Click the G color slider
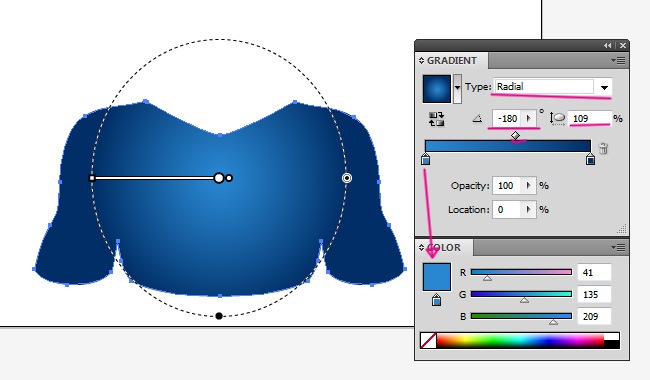The width and height of the screenshot is (650, 380). pyautogui.click(x=521, y=294)
